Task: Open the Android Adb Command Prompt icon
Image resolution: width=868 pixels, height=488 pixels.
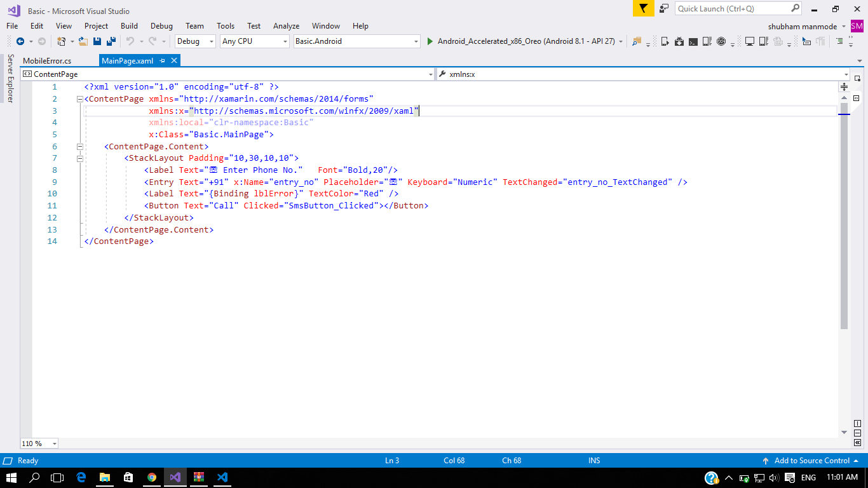Action: (693, 41)
